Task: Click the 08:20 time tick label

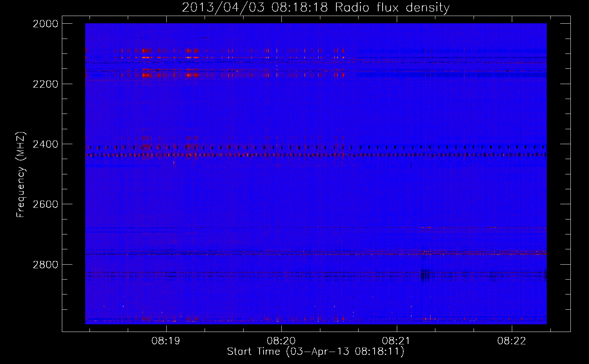Action: [x=281, y=341]
